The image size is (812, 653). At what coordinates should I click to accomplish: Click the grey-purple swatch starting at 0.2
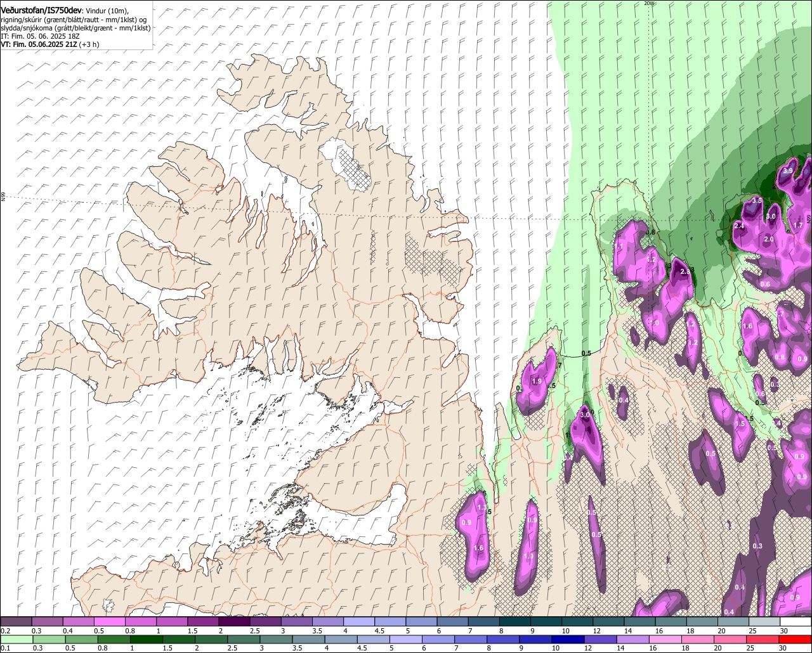click(16, 622)
